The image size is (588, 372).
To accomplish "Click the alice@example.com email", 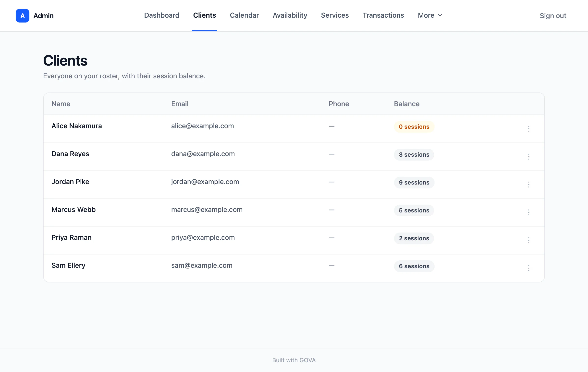I will coord(203,126).
